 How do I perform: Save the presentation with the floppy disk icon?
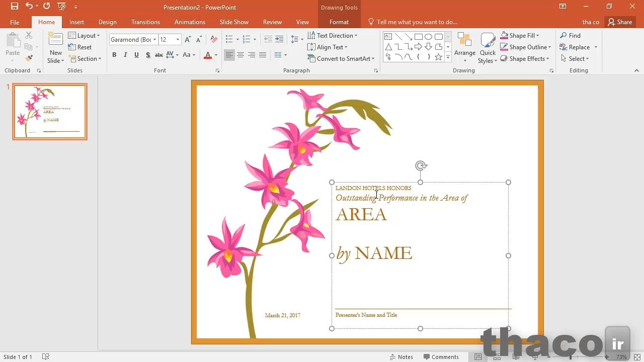[15, 7]
